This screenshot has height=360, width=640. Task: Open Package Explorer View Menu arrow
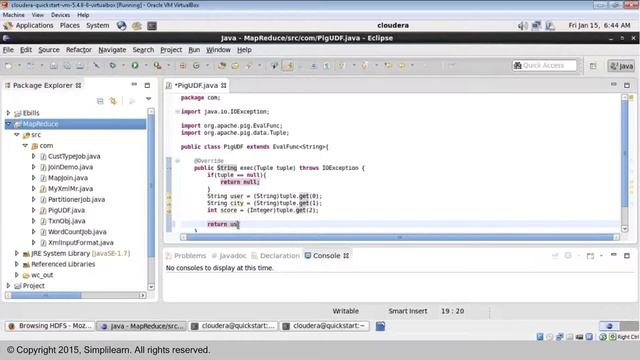[x=149, y=99]
